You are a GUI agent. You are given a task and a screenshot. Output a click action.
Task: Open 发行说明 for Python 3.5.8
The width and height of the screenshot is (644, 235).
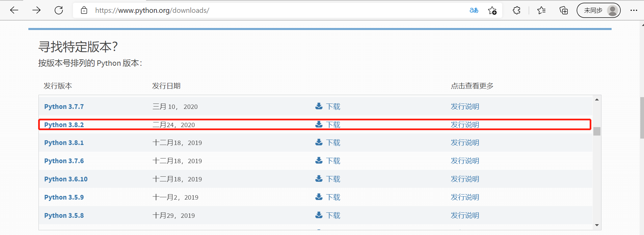pos(465,215)
